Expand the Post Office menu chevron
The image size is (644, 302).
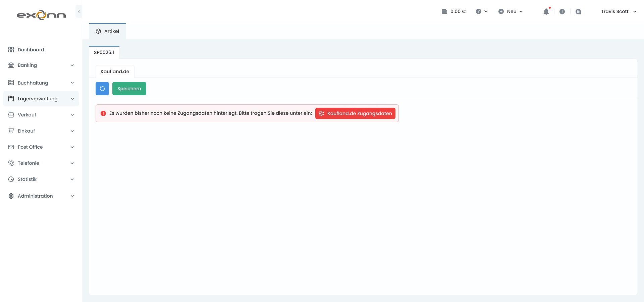(72, 147)
